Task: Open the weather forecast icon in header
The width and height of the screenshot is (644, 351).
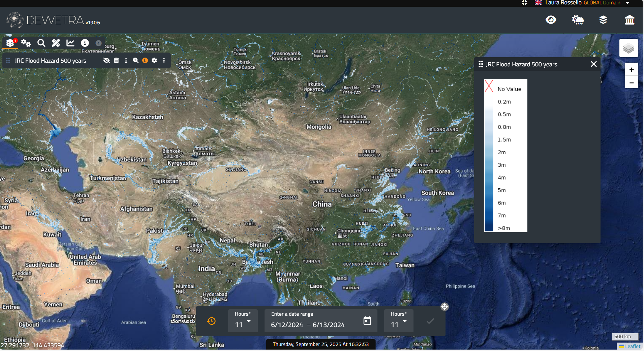Action: (x=578, y=20)
